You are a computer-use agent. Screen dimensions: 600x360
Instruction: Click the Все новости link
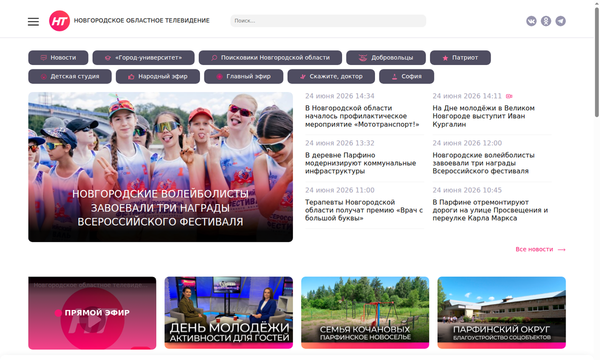coord(534,249)
